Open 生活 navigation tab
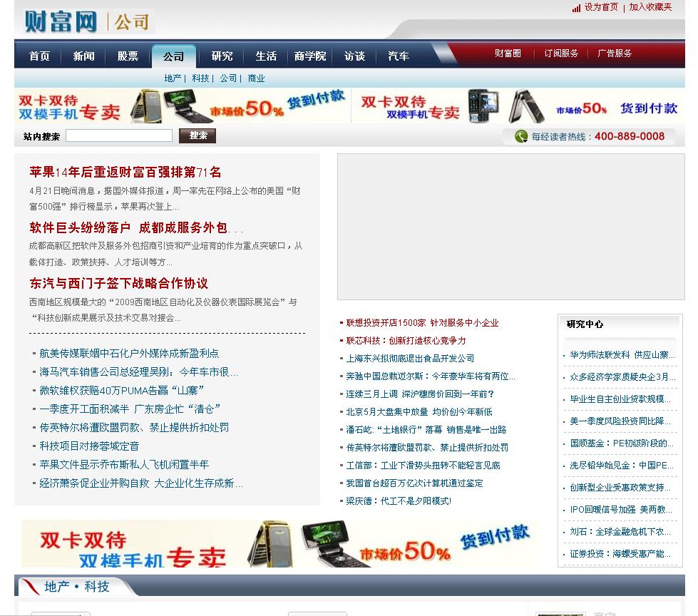This screenshot has width=698, height=616. (x=266, y=56)
